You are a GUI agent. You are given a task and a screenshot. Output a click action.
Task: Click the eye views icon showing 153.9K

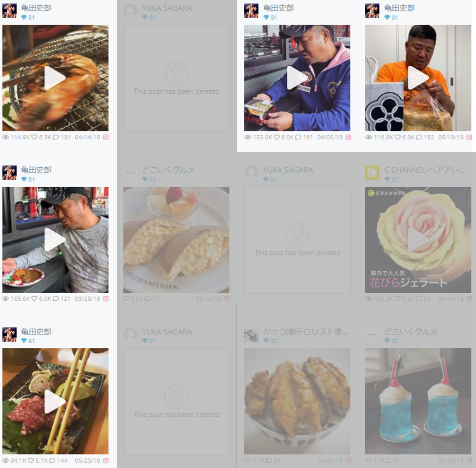248,137
